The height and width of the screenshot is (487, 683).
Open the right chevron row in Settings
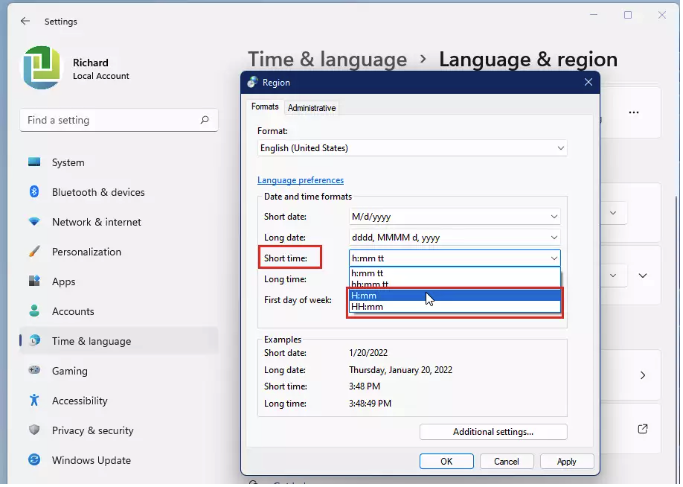tap(642, 375)
